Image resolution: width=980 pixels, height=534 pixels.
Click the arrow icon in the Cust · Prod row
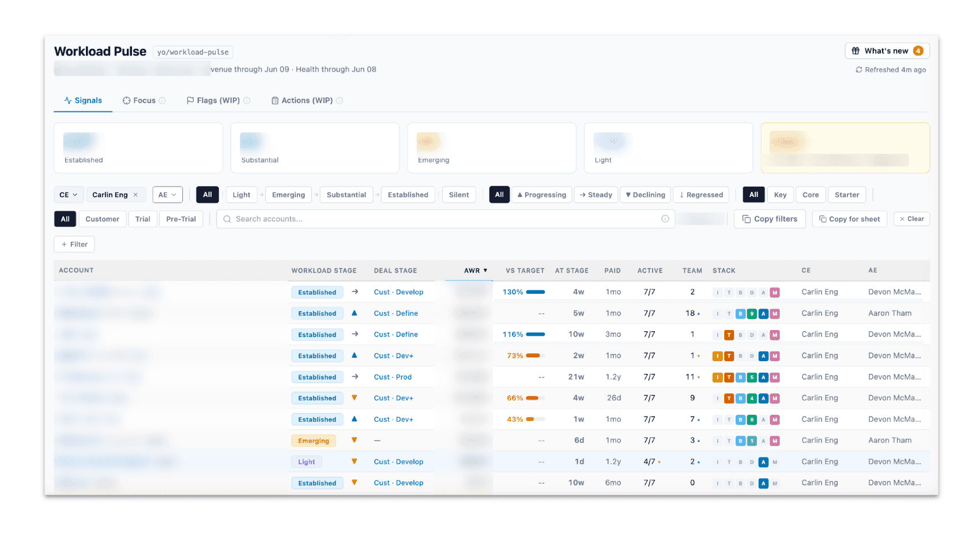(x=355, y=377)
